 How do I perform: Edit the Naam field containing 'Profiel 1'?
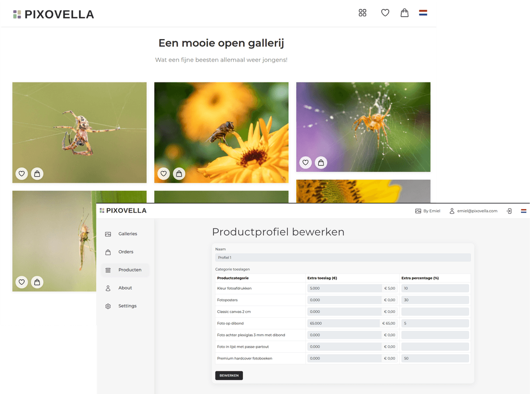(x=341, y=257)
